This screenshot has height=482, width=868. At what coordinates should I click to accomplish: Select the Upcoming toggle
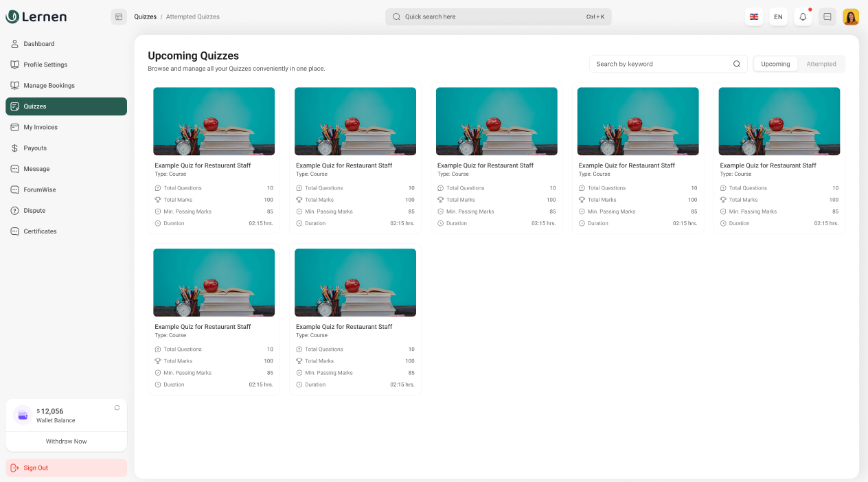[775, 64]
